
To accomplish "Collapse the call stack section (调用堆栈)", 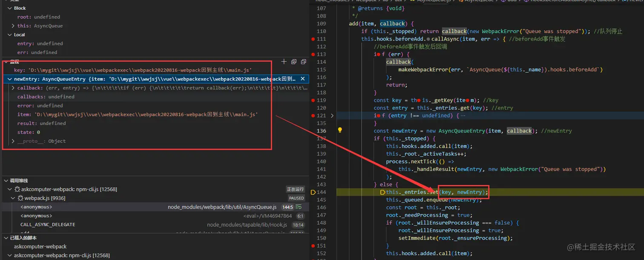I will pos(6,181).
